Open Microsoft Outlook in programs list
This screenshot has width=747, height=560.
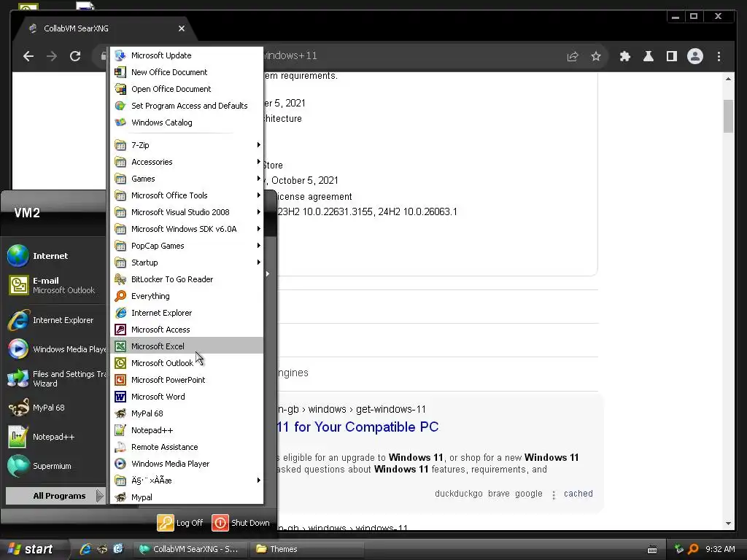(x=186, y=363)
